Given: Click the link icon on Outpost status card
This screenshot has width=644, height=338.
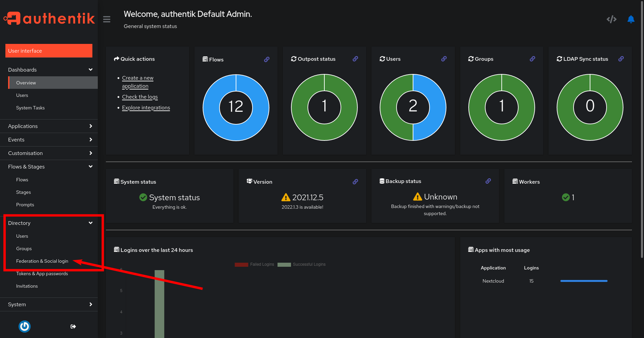Looking at the screenshot, I should tap(355, 59).
